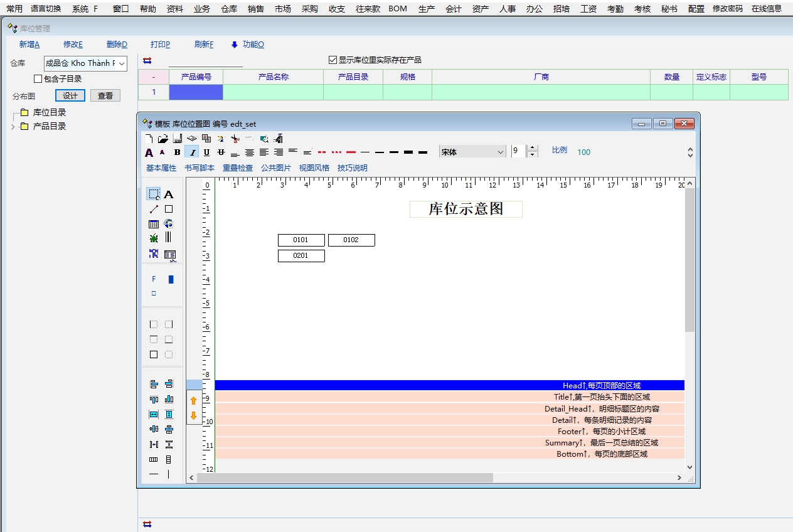Uncheck 显示库位里实际存在产品 checkbox
793x532 pixels.
[x=333, y=60]
